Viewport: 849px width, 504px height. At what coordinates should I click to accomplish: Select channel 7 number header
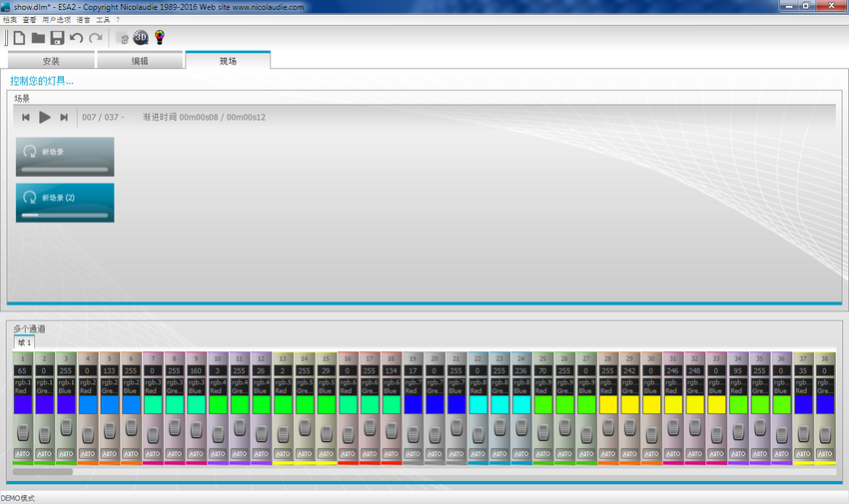click(153, 358)
